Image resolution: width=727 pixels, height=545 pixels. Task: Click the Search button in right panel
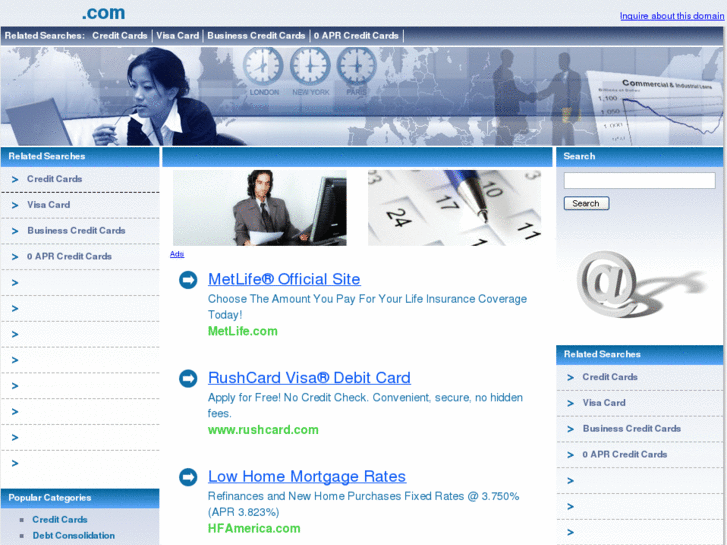[586, 203]
